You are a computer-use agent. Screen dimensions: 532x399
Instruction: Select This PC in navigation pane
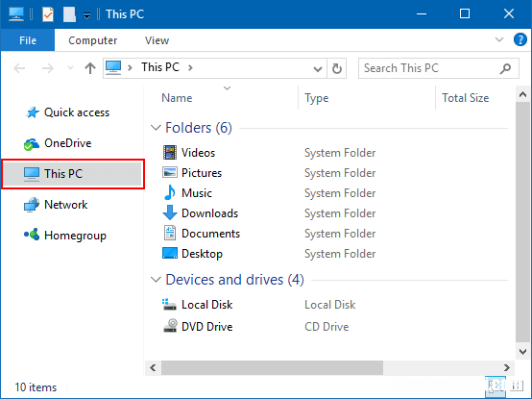pyautogui.click(x=72, y=174)
